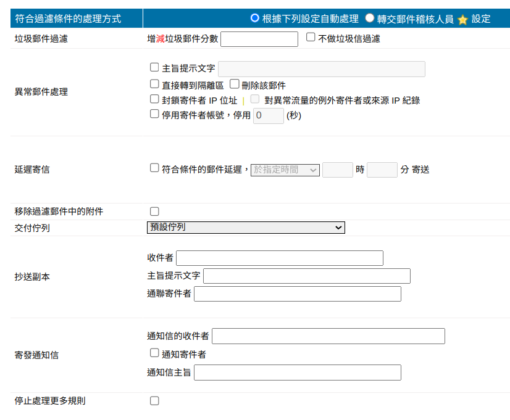The image size is (510, 420).
Task: Enable 直接轉到隔離區 checkbox
Action: coord(154,84)
